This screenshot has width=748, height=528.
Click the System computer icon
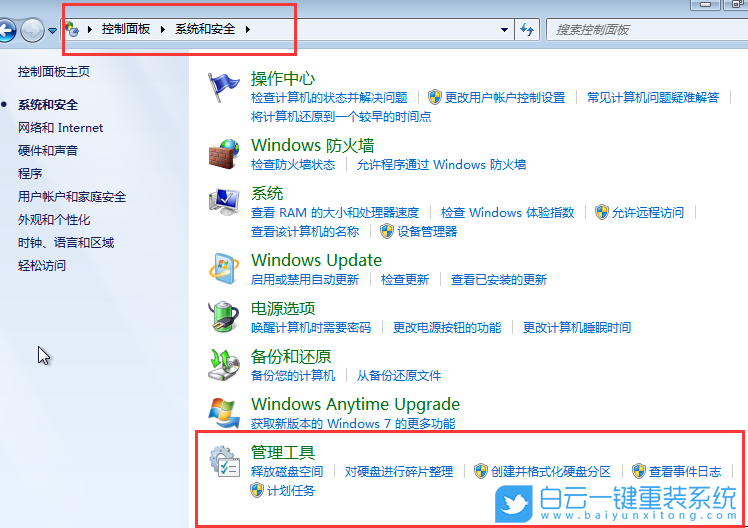[x=223, y=201]
